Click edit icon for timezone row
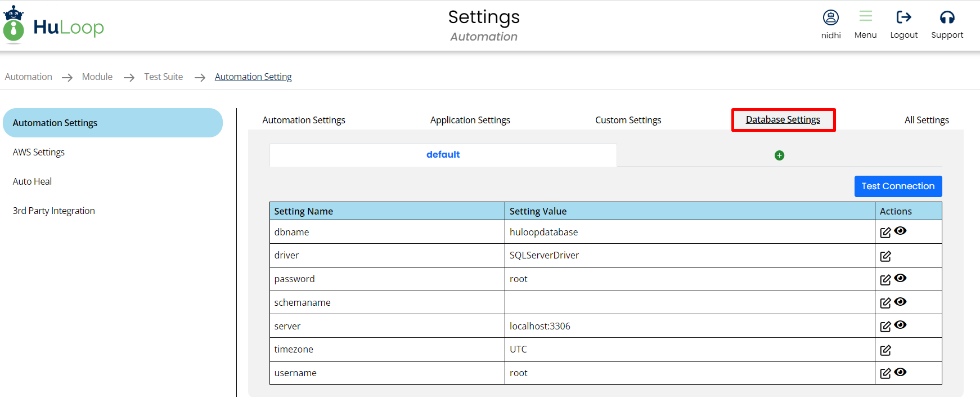 click(x=885, y=350)
